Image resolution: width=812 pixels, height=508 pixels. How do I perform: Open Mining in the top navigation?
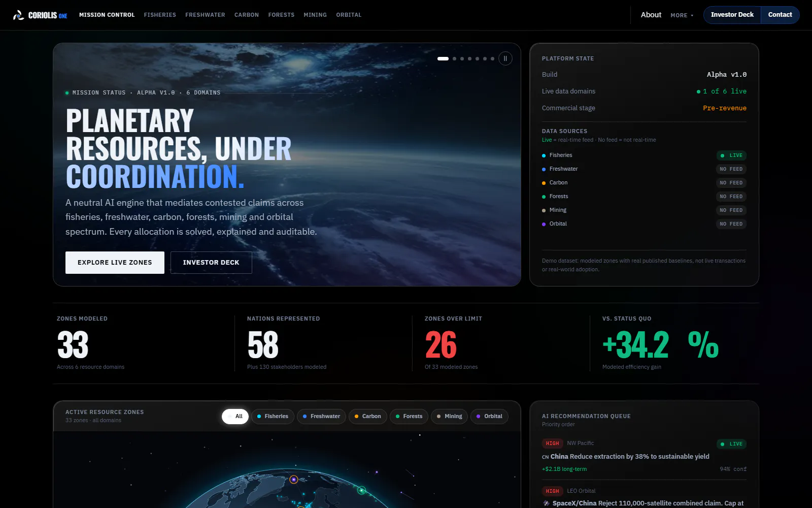(315, 15)
